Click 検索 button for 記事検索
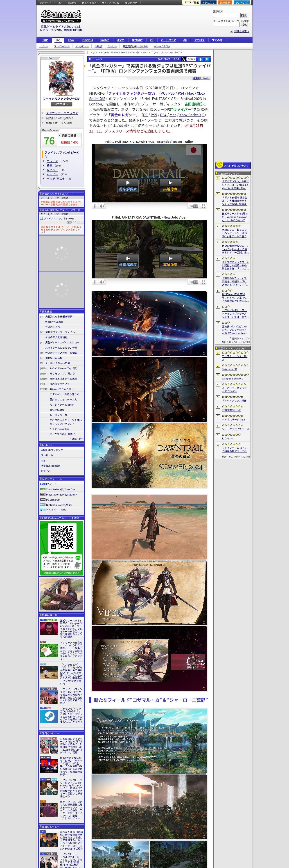This screenshot has width=289, height=868. pos(244,15)
